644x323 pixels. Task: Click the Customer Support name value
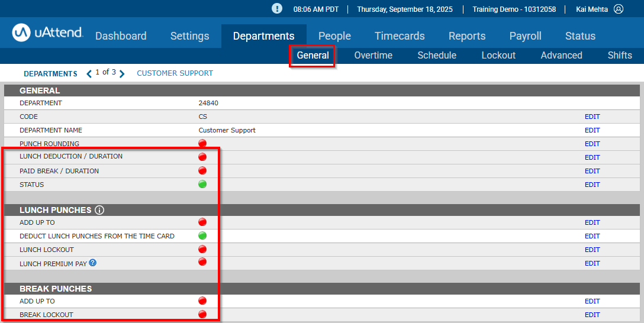coord(227,130)
